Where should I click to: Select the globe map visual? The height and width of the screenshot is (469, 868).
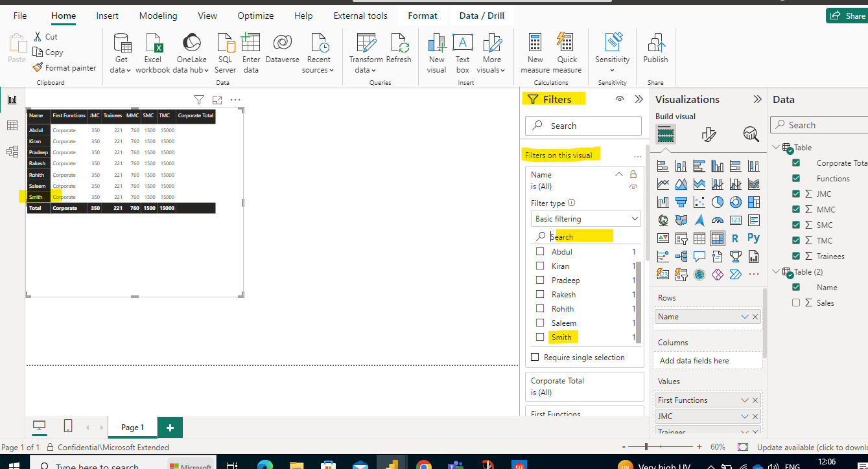click(663, 220)
